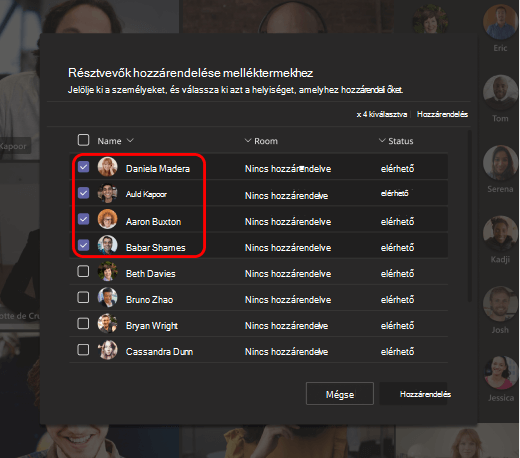
Task: Click Babar Shames's avatar
Action: (x=107, y=245)
